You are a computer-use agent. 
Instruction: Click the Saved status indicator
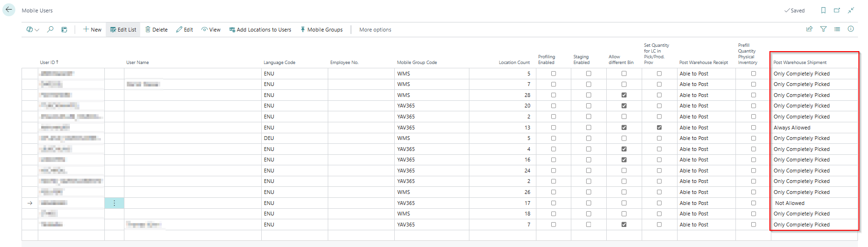tap(794, 11)
